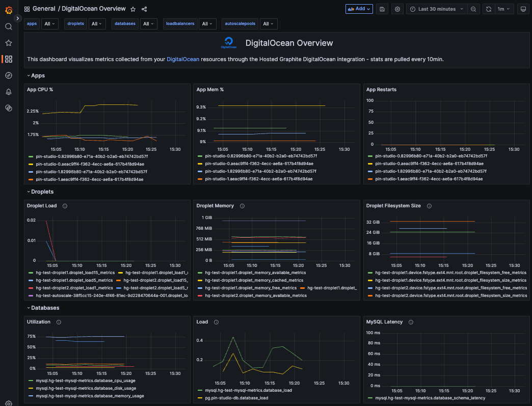
Task: Star the DigitalOcean Overview dashboard
Action: pos(133,9)
